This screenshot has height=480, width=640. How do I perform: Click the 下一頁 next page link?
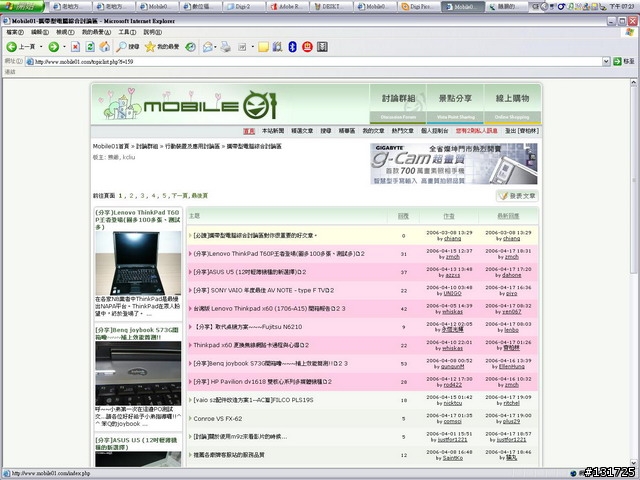click(x=180, y=196)
